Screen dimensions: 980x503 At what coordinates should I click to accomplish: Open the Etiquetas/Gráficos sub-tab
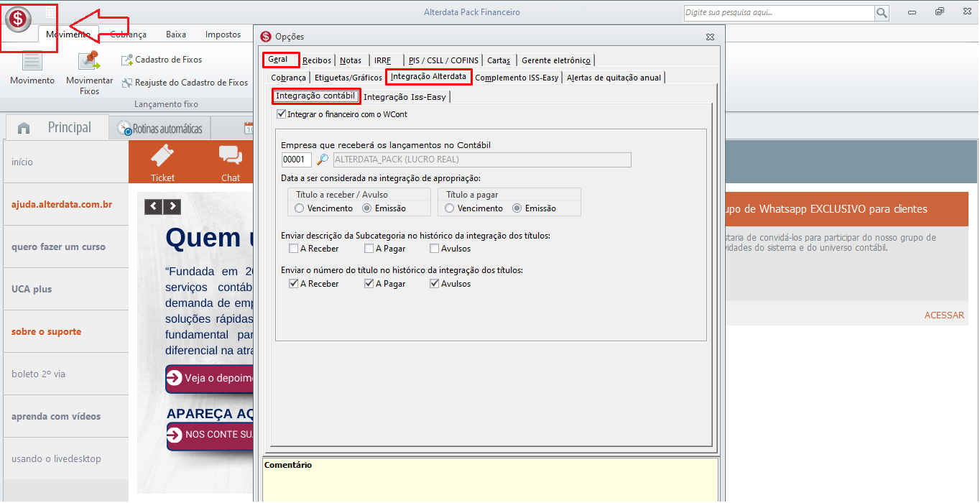click(x=348, y=78)
